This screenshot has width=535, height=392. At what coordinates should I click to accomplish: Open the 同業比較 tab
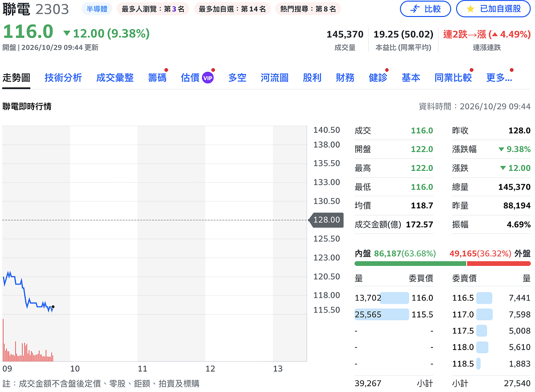[x=453, y=78]
